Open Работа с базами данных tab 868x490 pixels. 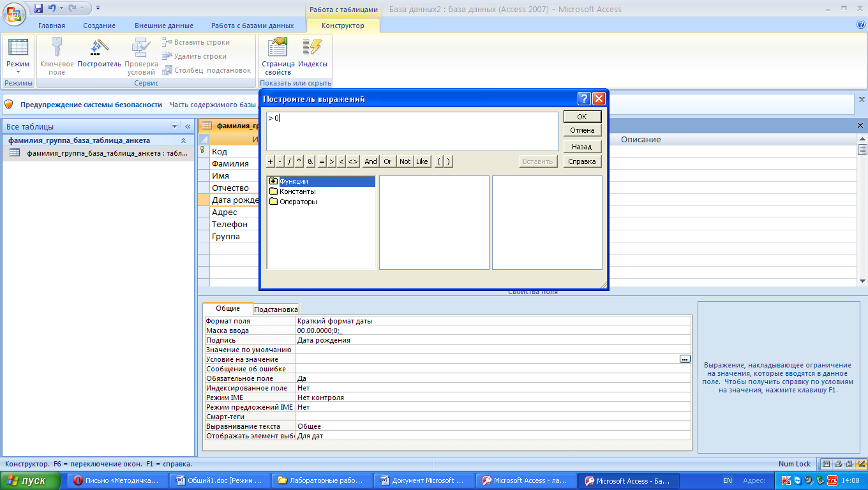pos(253,26)
